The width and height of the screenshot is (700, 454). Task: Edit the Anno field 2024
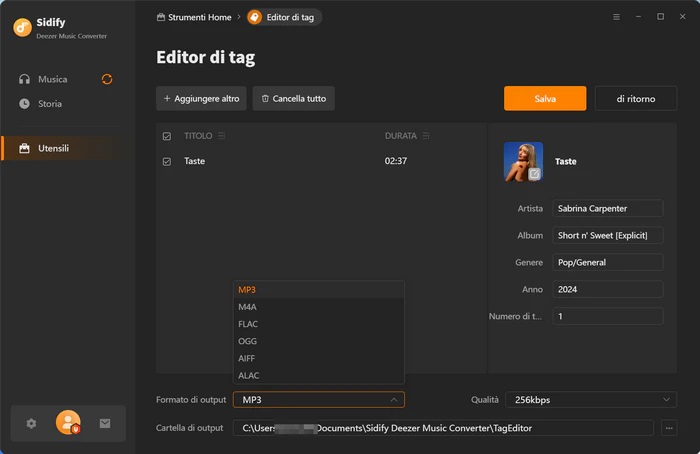coord(608,289)
